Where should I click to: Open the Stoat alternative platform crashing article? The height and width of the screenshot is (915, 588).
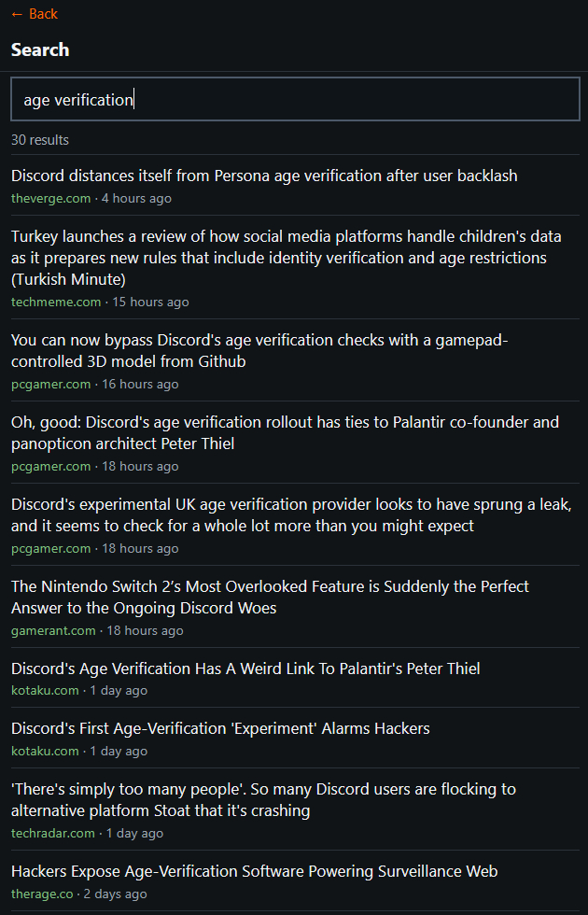(263, 799)
